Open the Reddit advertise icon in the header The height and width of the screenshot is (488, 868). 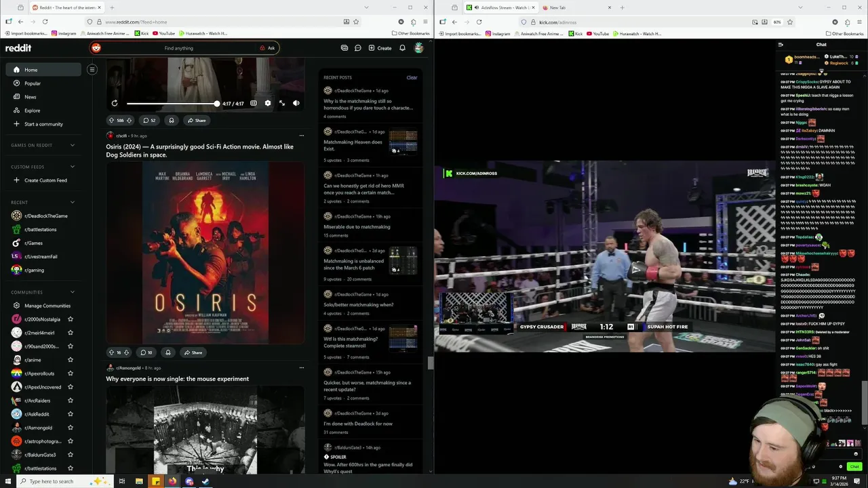[344, 48]
